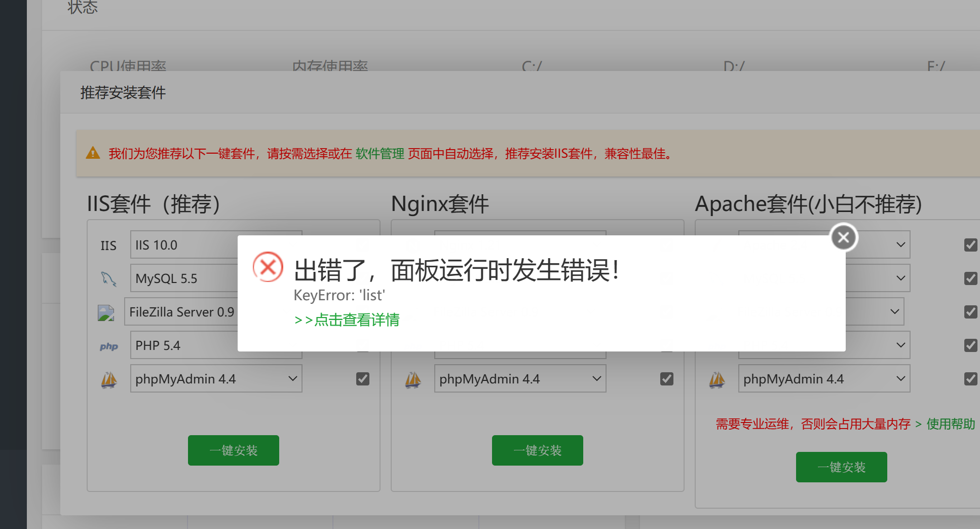Screen dimensions: 980x529
Task: Toggle phpMyAdmin checkbox in IIS suite
Action: [363, 379]
